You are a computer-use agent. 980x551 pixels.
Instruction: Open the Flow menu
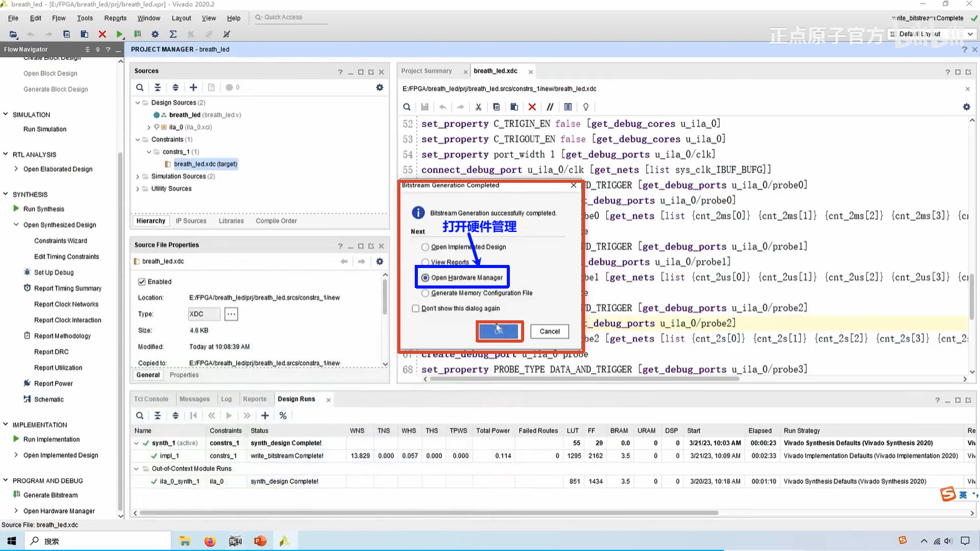point(58,18)
